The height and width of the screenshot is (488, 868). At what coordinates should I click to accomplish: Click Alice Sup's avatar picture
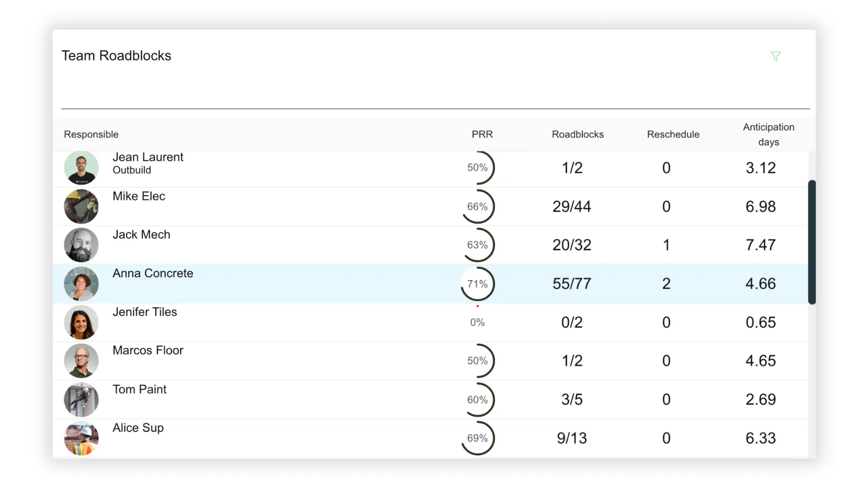pyautogui.click(x=81, y=438)
